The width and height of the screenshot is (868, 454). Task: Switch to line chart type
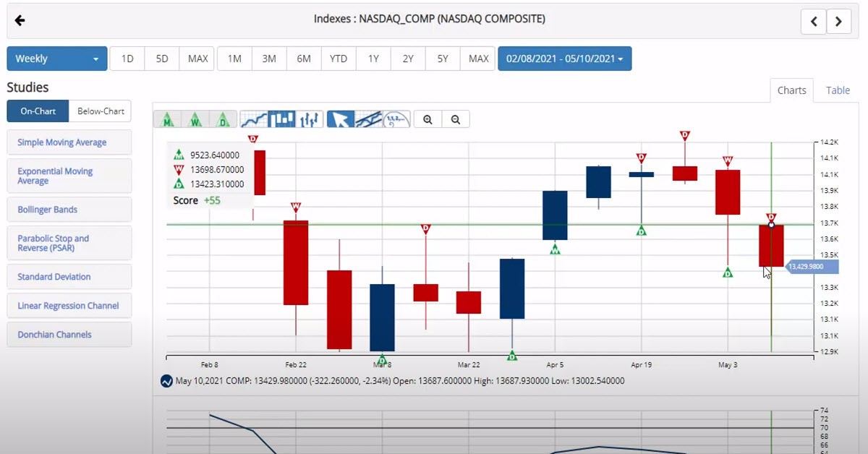[x=254, y=119]
